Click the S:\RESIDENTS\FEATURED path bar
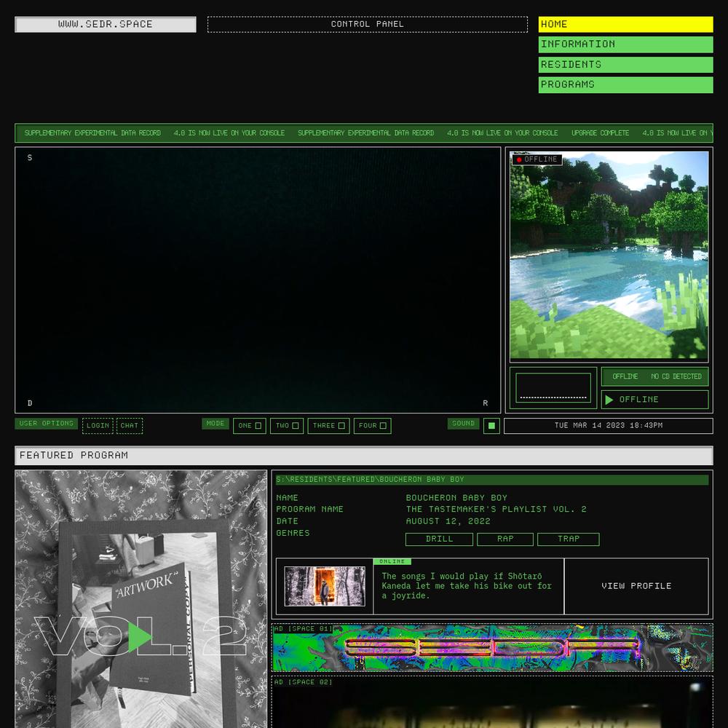This screenshot has height=728, width=728. pos(492,480)
